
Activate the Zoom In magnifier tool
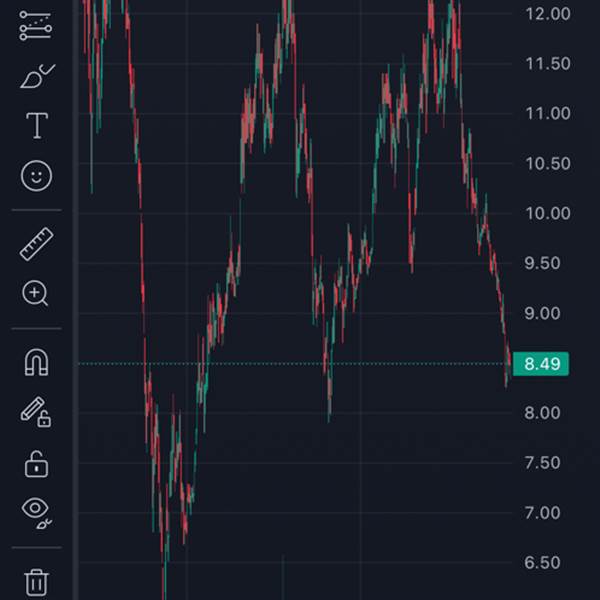tap(35, 293)
